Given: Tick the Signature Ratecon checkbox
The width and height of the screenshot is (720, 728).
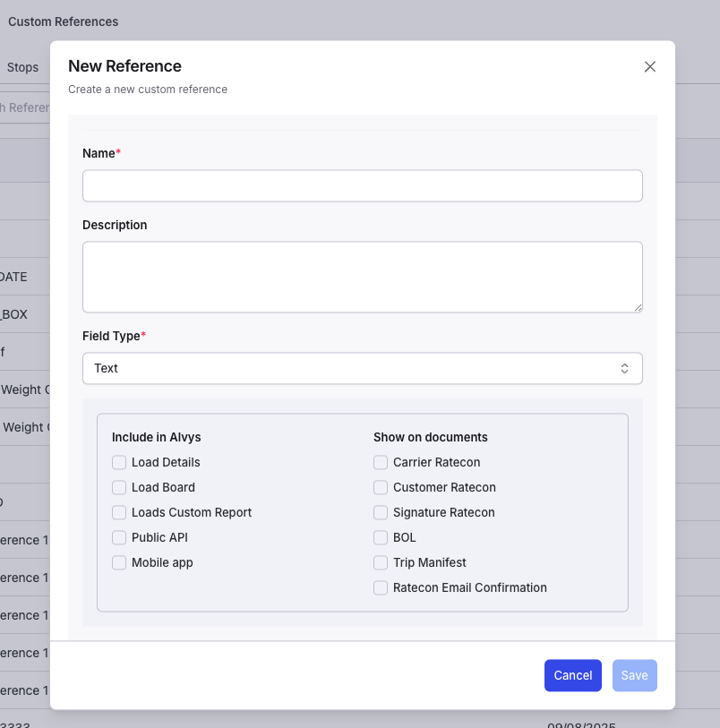Looking at the screenshot, I should tap(381, 512).
